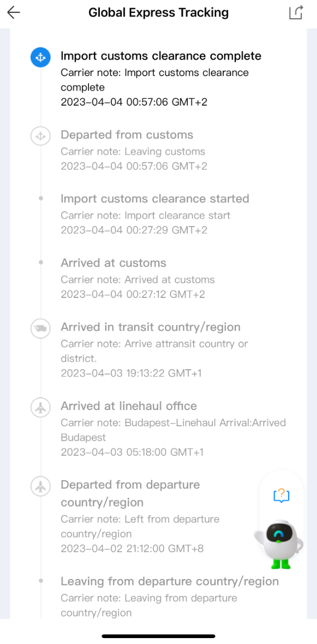This screenshot has width=317, height=644.
Task: Tap the Budapest-Linehaul Arrival carrier note
Action: pyautogui.click(x=173, y=430)
